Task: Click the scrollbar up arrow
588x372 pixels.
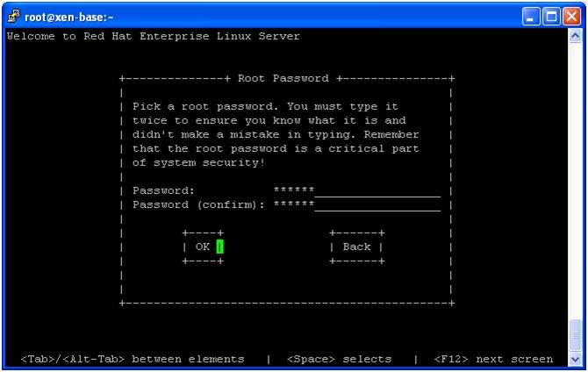Action: tap(575, 36)
